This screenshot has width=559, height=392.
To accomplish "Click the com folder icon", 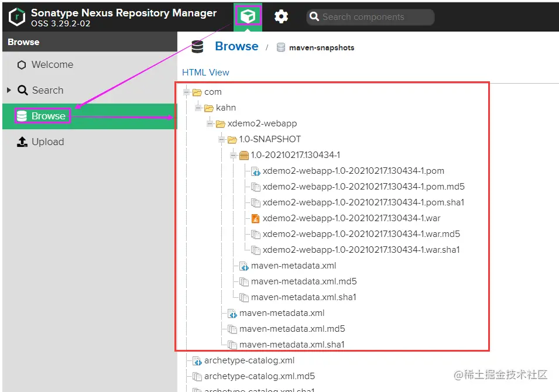I will [197, 92].
